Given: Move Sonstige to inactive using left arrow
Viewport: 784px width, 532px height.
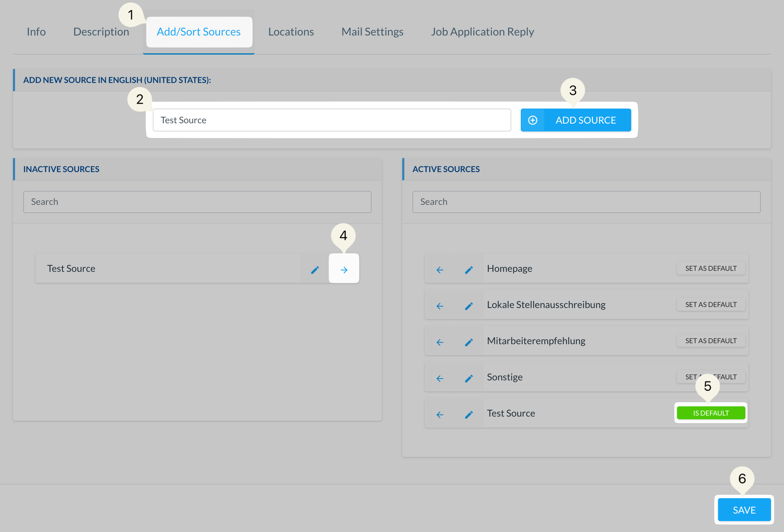Looking at the screenshot, I should 440,378.
